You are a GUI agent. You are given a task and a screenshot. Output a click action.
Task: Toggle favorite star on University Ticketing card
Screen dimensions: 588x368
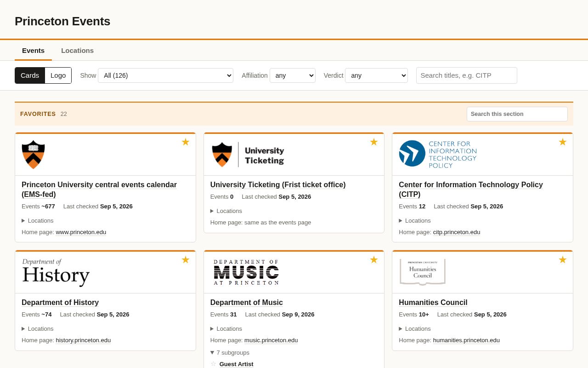point(374,142)
